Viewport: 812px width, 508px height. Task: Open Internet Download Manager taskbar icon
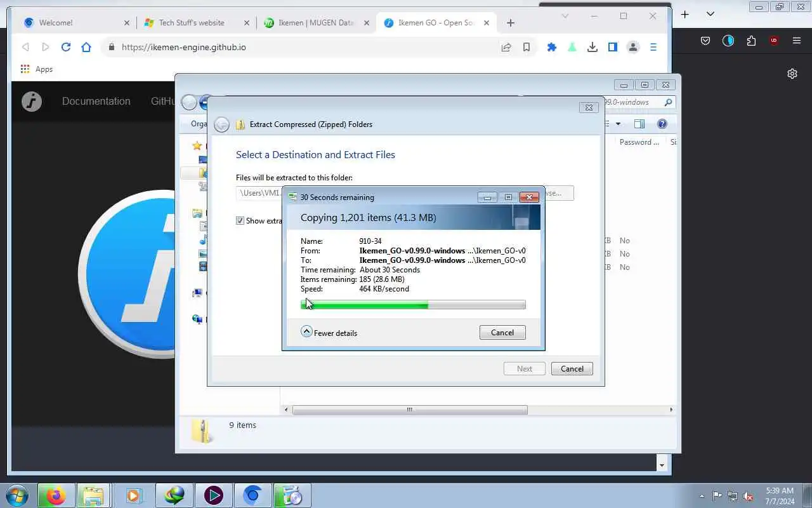pos(174,495)
